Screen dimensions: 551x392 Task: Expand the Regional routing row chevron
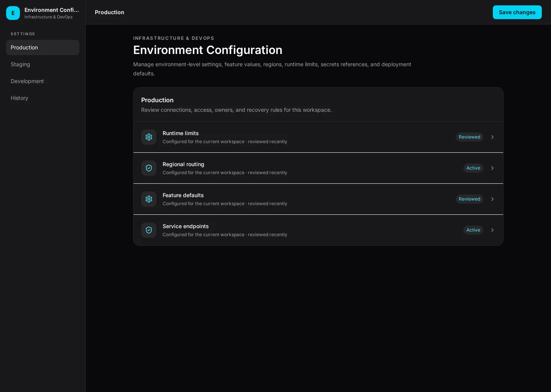492,168
